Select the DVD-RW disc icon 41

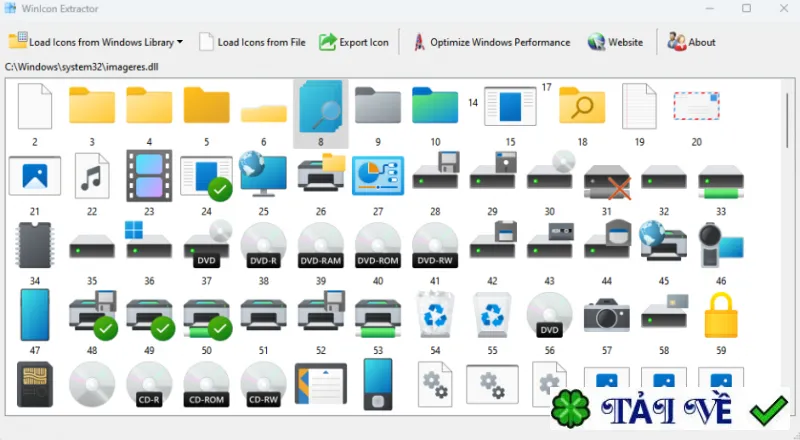click(x=435, y=245)
